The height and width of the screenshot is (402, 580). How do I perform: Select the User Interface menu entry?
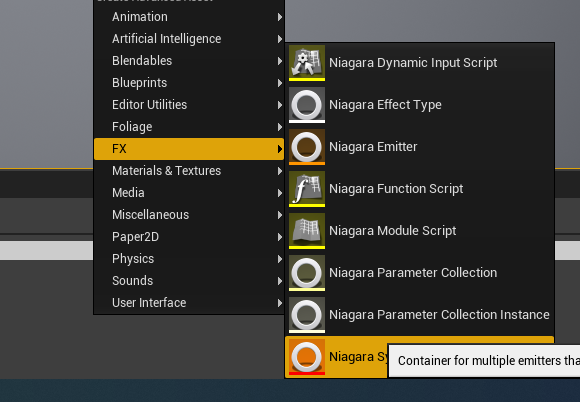tap(189, 303)
